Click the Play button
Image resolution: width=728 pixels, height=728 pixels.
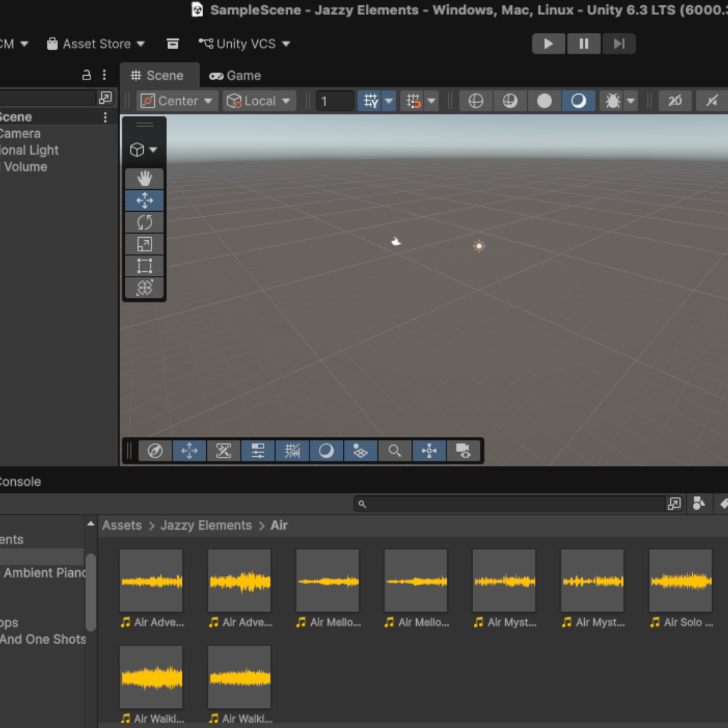548,44
